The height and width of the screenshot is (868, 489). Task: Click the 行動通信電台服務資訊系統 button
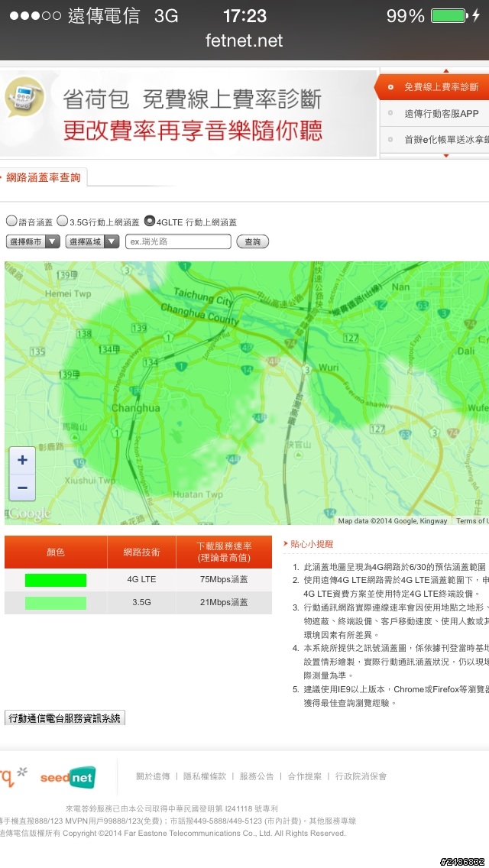65,718
